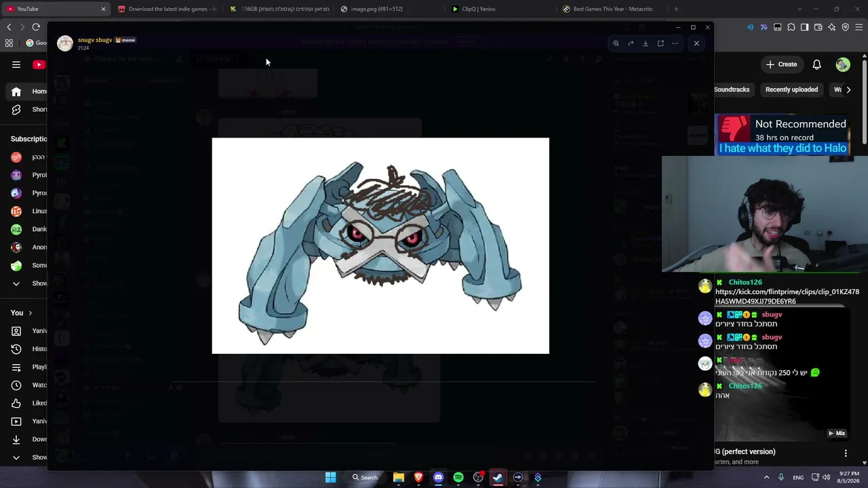Open the image in browser icon
Screen dimensions: 868x488
pyautogui.click(x=660, y=43)
